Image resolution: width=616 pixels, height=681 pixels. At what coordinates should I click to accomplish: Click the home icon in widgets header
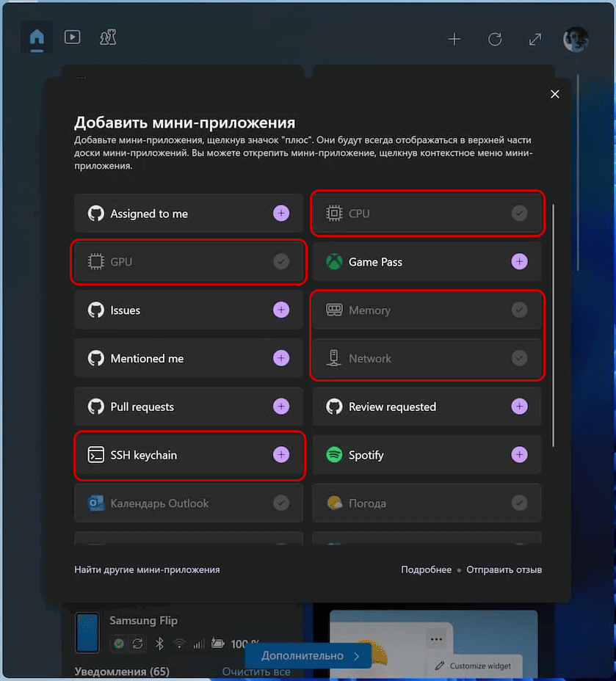click(37, 37)
